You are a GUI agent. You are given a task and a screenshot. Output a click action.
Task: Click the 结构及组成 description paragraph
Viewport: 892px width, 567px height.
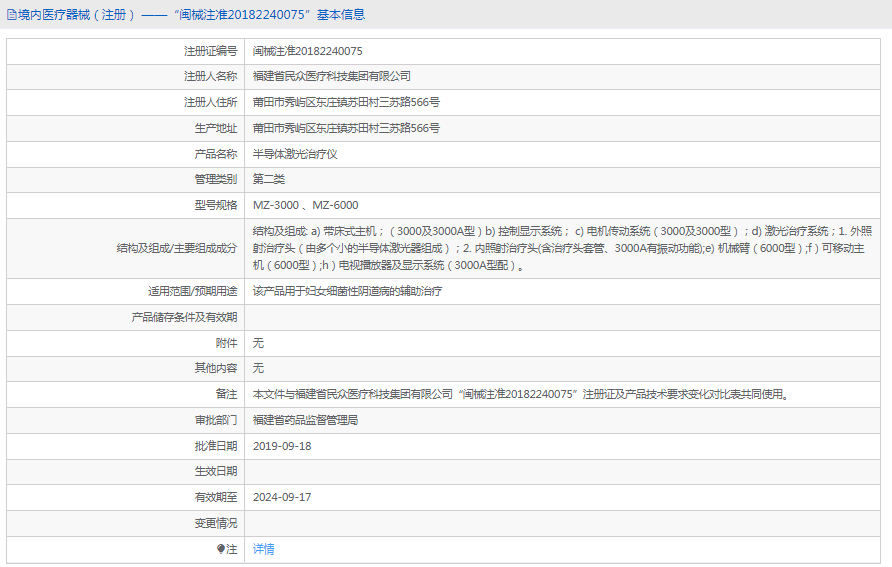pos(562,248)
